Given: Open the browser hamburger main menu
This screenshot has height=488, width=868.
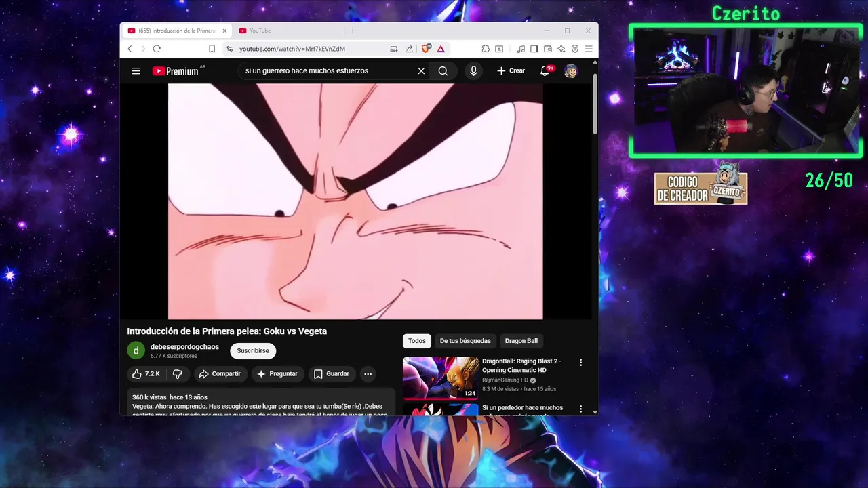Looking at the screenshot, I should (x=589, y=49).
